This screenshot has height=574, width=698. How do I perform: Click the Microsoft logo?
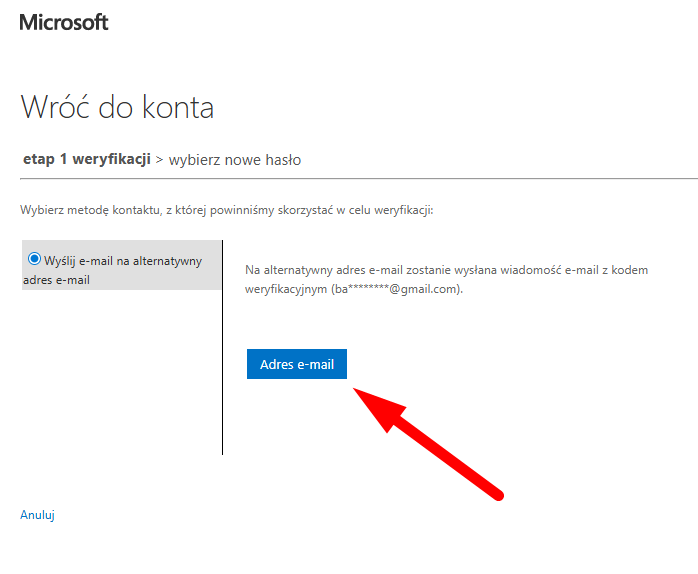coord(64,22)
